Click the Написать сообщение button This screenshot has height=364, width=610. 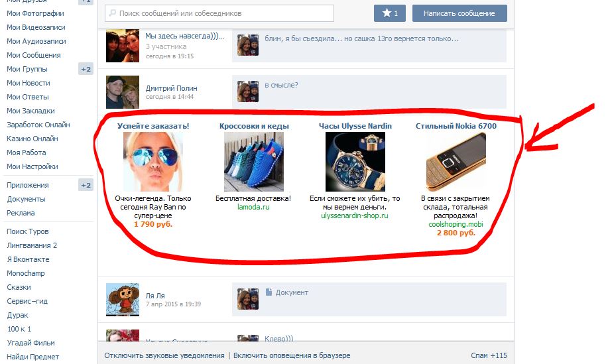click(459, 13)
